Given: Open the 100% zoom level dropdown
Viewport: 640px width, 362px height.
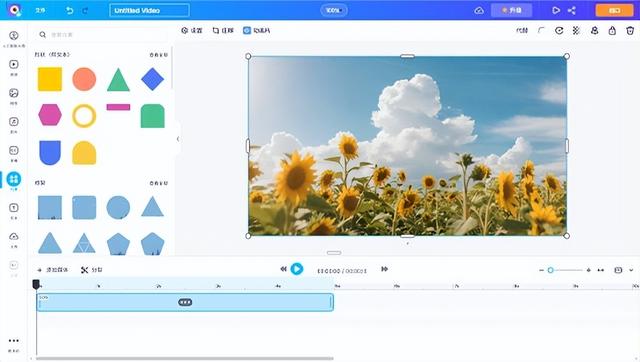Looking at the screenshot, I should click(x=334, y=10).
